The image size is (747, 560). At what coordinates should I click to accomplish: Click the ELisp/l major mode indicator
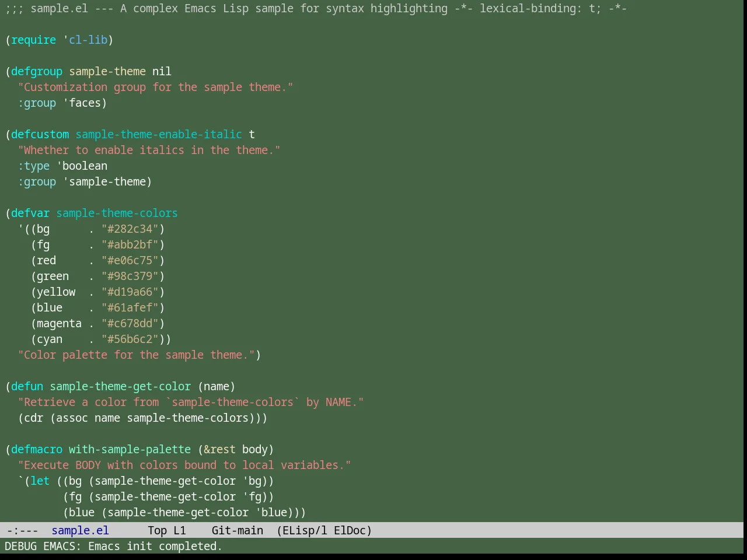tap(302, 530)
